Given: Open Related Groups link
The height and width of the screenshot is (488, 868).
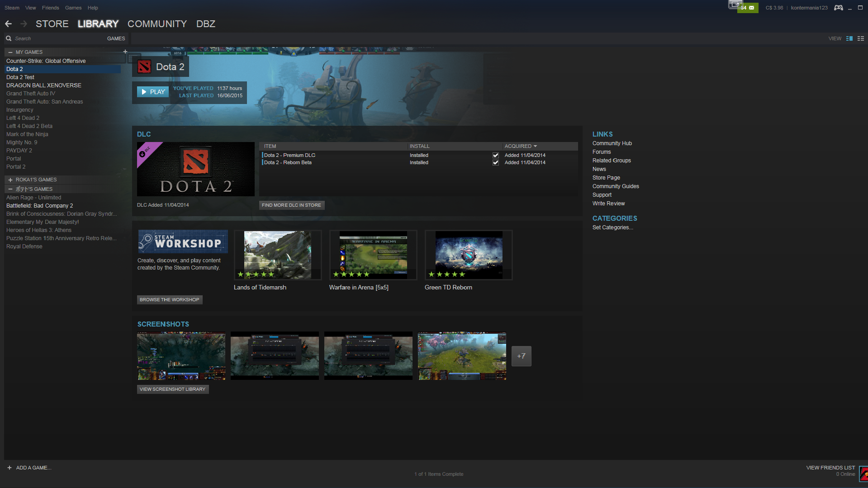Looking at the screenshot, I should coord(612,161).
